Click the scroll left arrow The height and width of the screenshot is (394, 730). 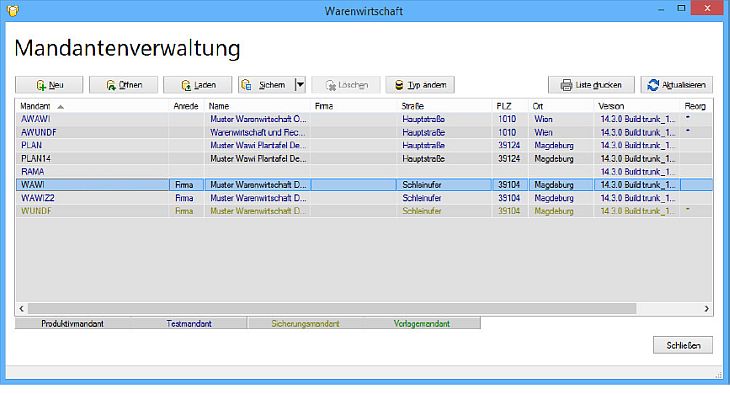(x=21, y=308)
